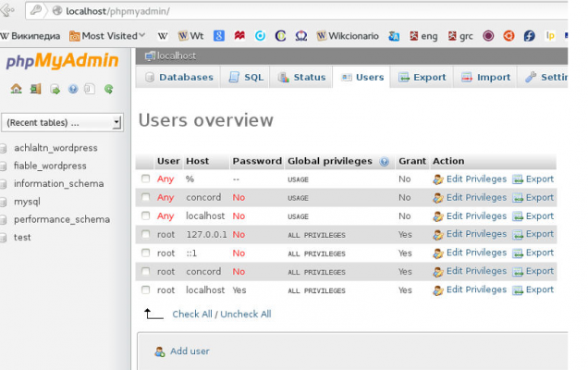Check the Any % user checkbox
Screen dimensions: 588x370
145,179
